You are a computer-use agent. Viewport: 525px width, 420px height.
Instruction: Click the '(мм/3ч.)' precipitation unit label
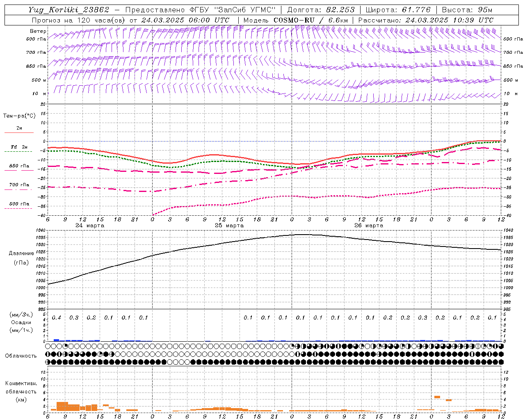click(21, 315)
